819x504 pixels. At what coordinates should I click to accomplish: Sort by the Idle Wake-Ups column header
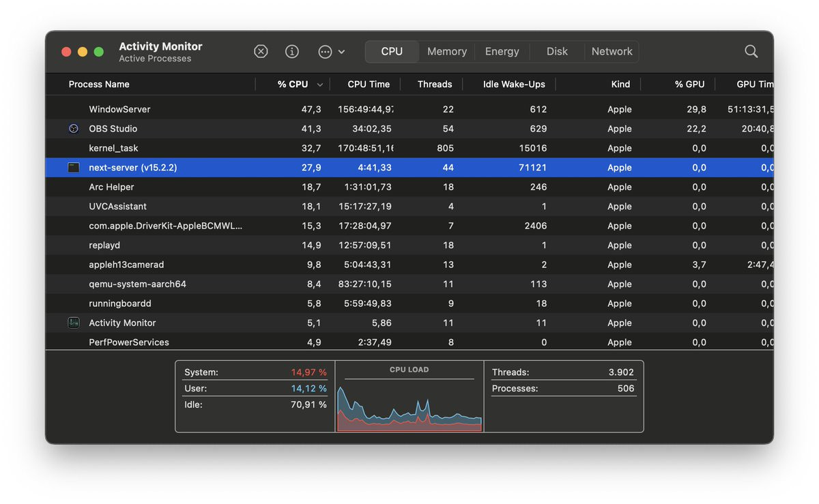click(x=514, y=84)
